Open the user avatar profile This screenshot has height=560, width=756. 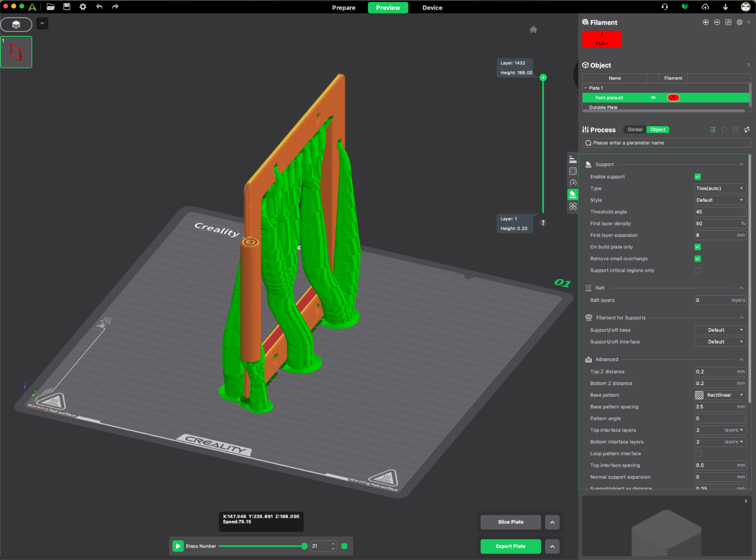(745, 7)
